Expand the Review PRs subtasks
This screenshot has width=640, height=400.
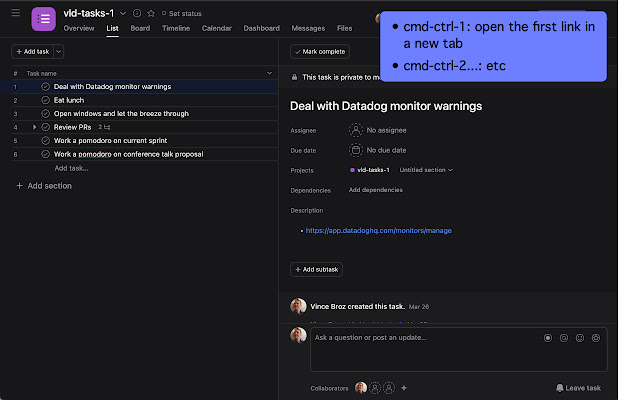click(x=35, y=127)
